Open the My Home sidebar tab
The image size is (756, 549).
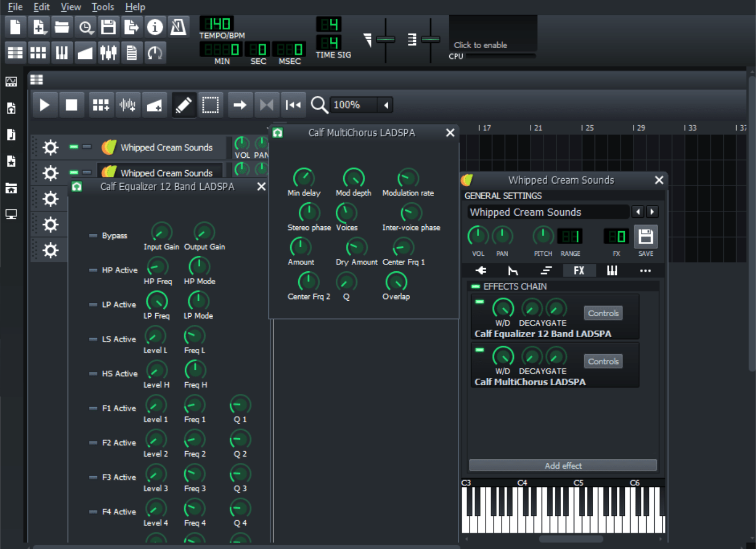coord(11,188)
